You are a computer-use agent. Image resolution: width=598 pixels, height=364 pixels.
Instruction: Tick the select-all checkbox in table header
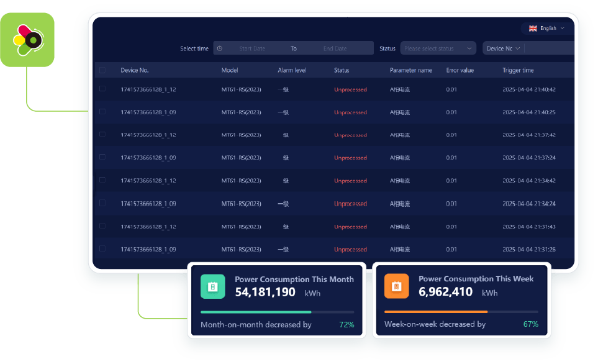102,70
